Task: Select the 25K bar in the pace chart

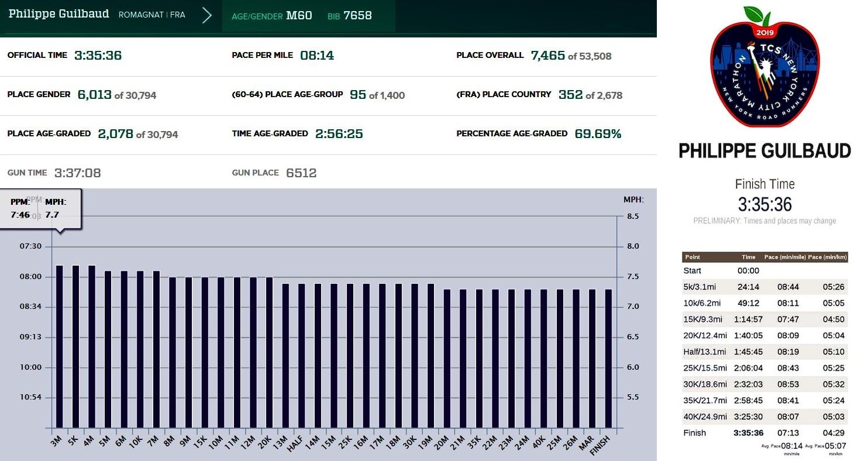Action: pos(350,356)
